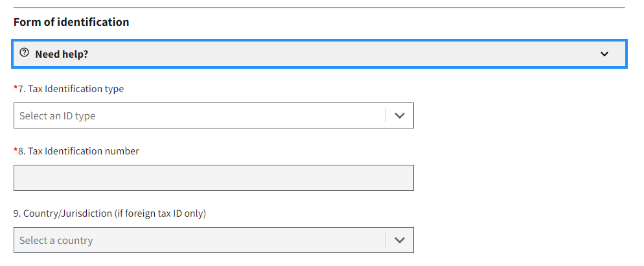
Task: Click the question mark icon beside Need help
Action: (x=25, y=53)
